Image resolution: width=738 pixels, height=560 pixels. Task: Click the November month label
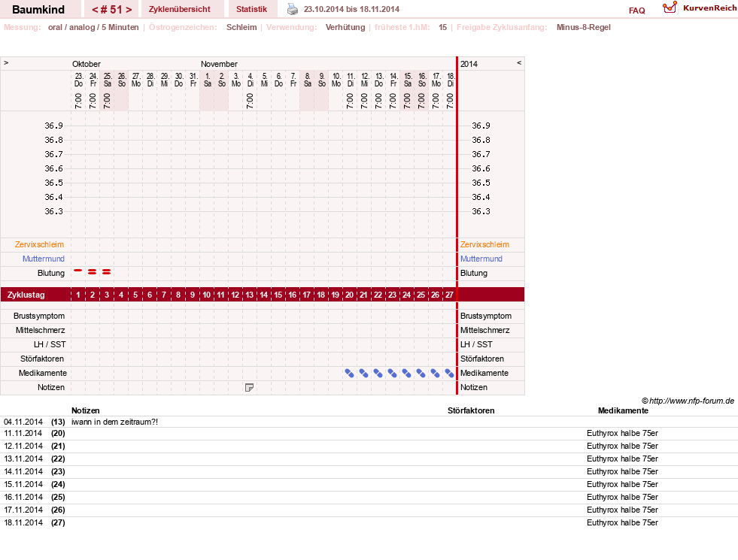pyautogui.click(x=219, y=64)
